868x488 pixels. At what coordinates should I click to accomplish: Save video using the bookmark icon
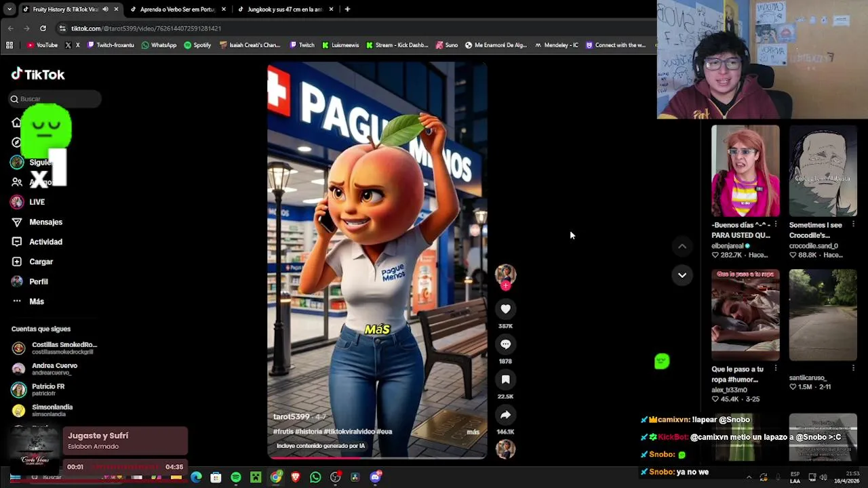click(505, 380)
